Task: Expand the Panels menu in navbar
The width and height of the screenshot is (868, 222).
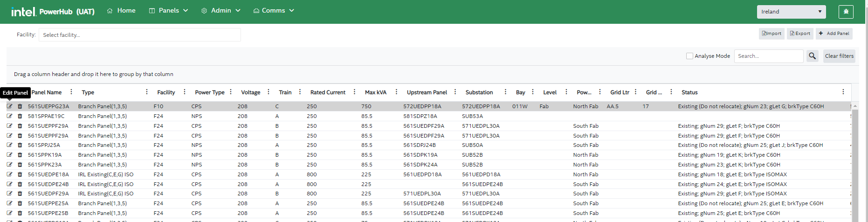Action: [168, 11]
